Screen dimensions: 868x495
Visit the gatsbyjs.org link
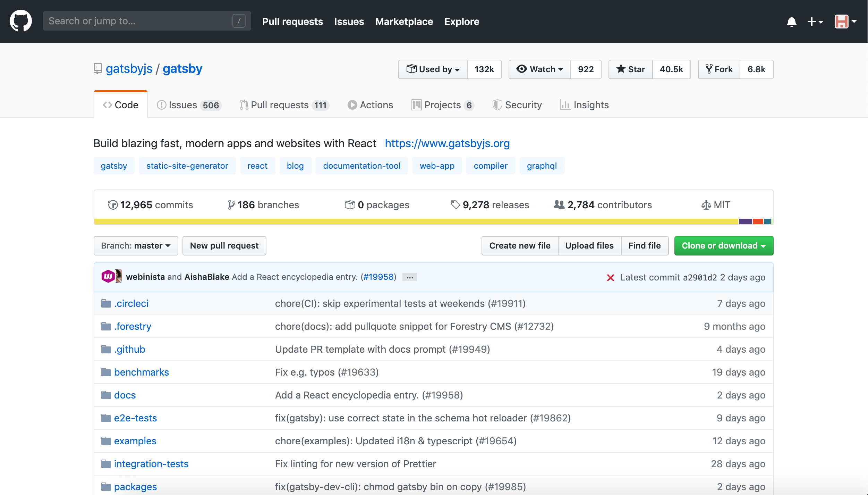point(447,143)
